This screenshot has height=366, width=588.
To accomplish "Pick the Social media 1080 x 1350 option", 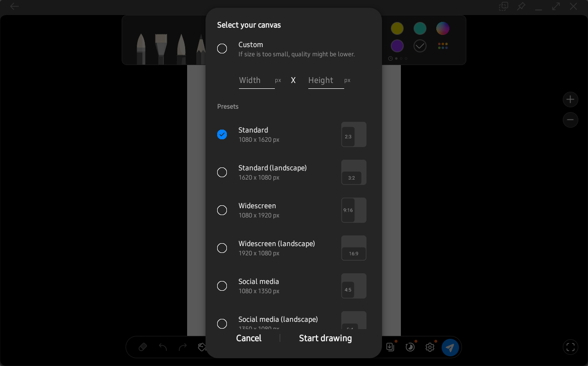I will pyautogui.click(x=222, y=286).
